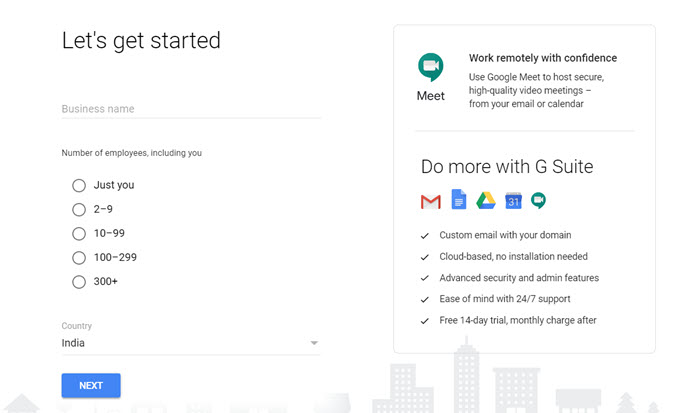Click the NEXT button
The image size is (680, 413).
click(x=91, y=385)
